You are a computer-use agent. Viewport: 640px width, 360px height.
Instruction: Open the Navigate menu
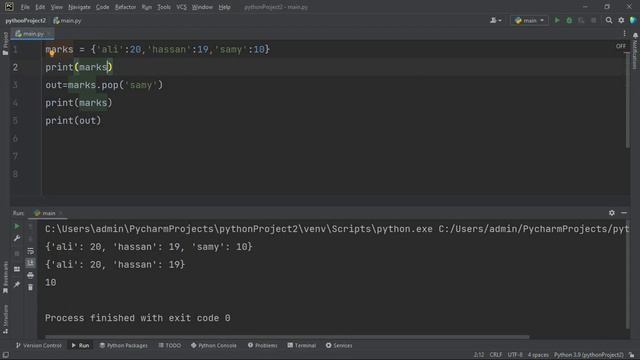click(x=79, y=7)
